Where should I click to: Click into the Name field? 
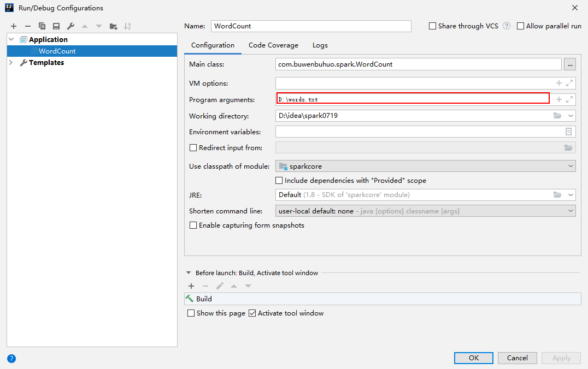click(311, 26)
